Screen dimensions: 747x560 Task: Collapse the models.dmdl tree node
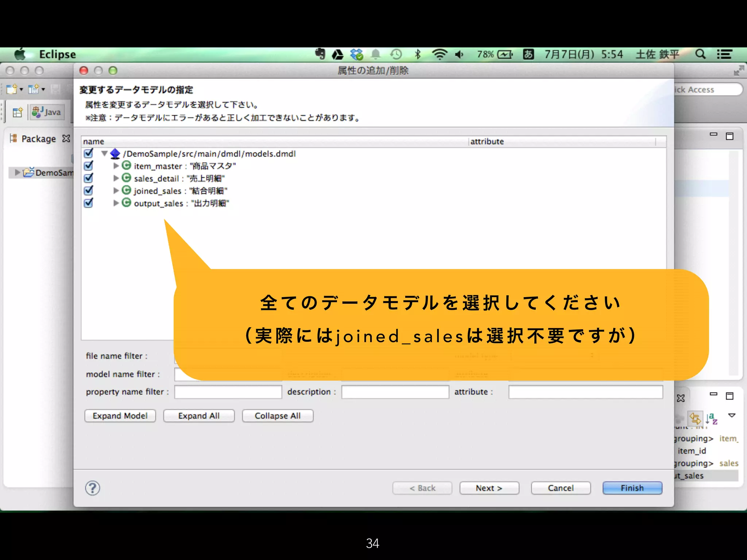[x=104, y=153]
